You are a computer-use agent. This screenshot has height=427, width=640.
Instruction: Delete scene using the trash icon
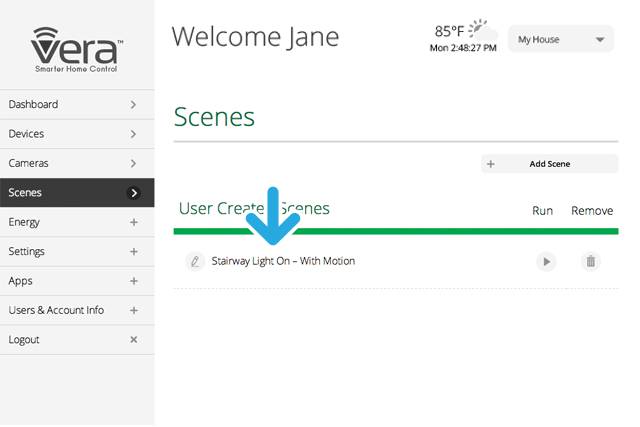[x=591, y=261]
